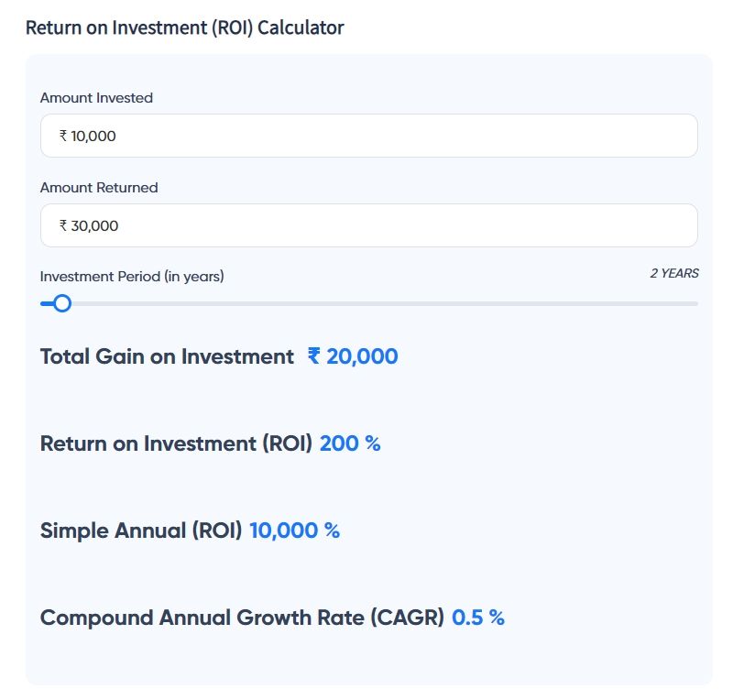Click the 10,000 % simple annual value
The image size is (733, 700).
[294, 530]
